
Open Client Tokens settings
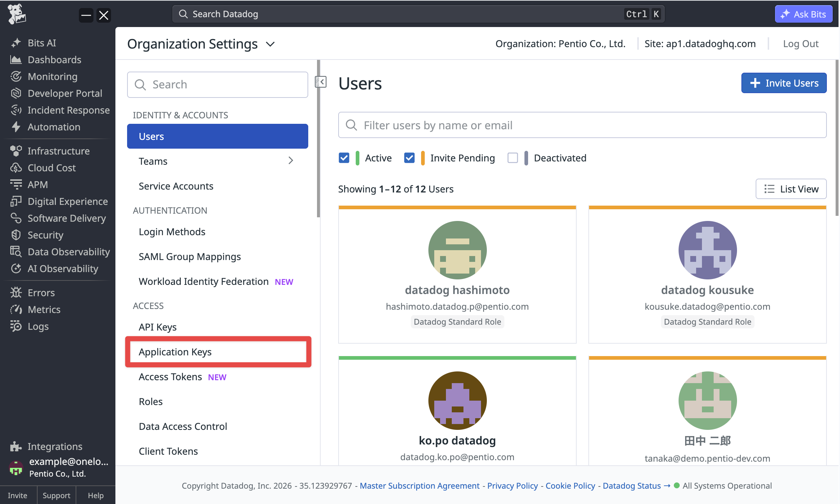[x=218, y=451]
